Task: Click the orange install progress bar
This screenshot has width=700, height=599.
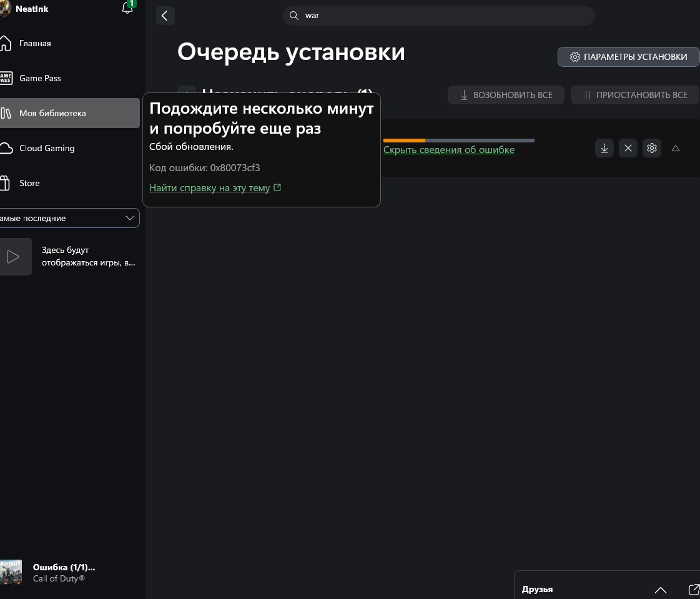Action: point(458,141)
